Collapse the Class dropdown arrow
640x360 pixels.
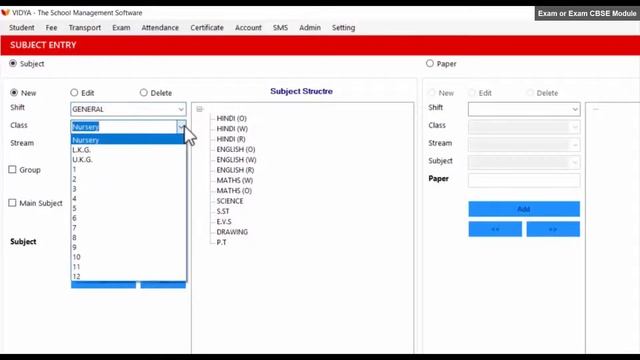(x=181, y=127)
